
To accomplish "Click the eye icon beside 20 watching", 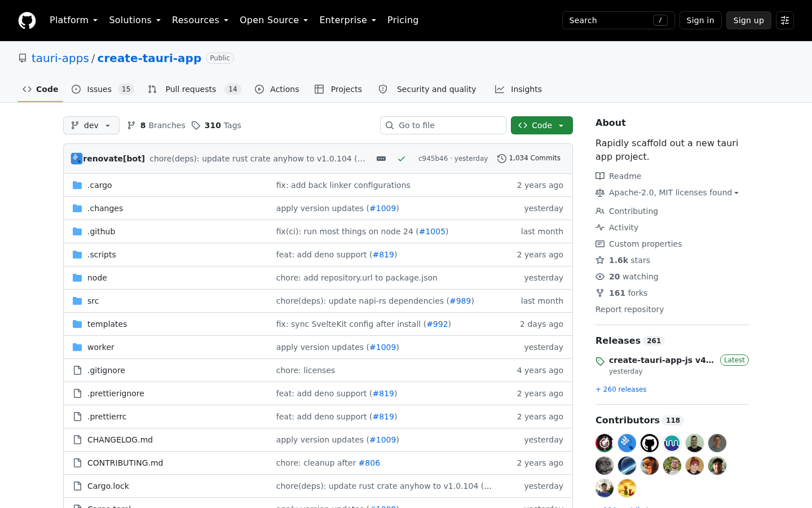I will click(x=600, y=277).
